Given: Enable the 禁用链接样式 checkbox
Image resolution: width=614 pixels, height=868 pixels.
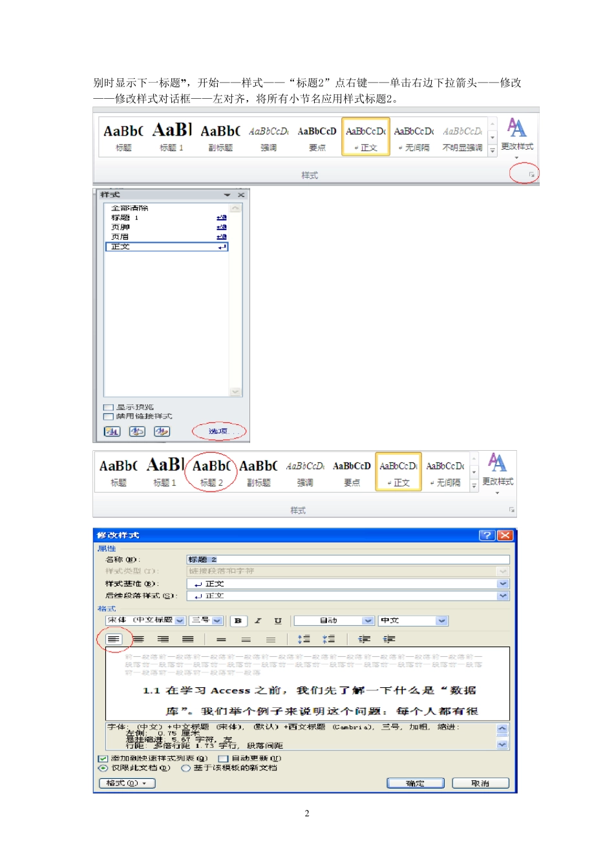Looking at the screenshot, I should (109, 417).
